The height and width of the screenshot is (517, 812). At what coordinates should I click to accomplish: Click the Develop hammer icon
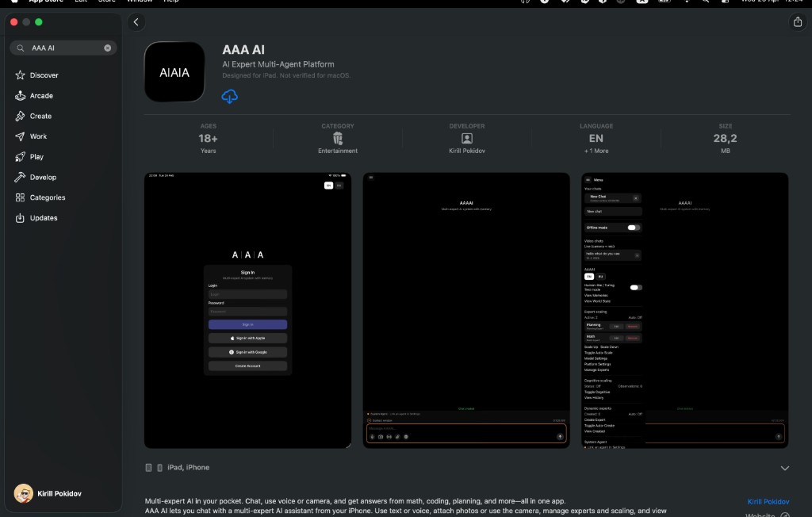pyautogui.click(x=20, y=177)
